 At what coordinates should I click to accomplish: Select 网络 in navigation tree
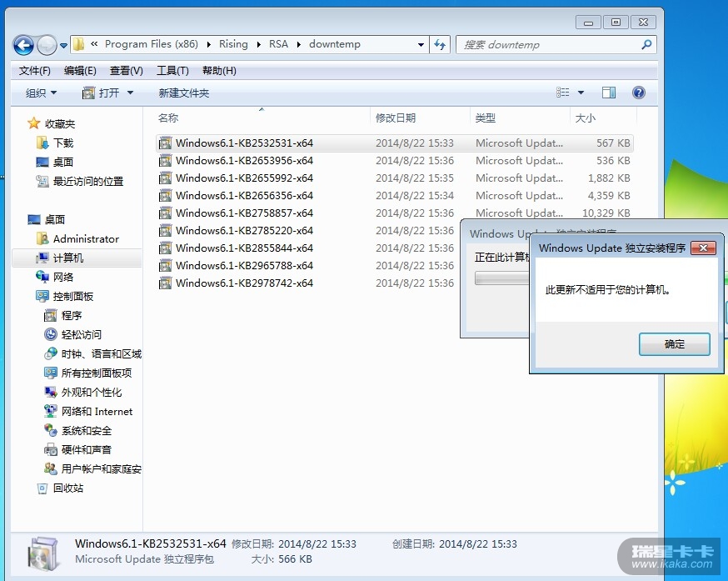point(55,277)
